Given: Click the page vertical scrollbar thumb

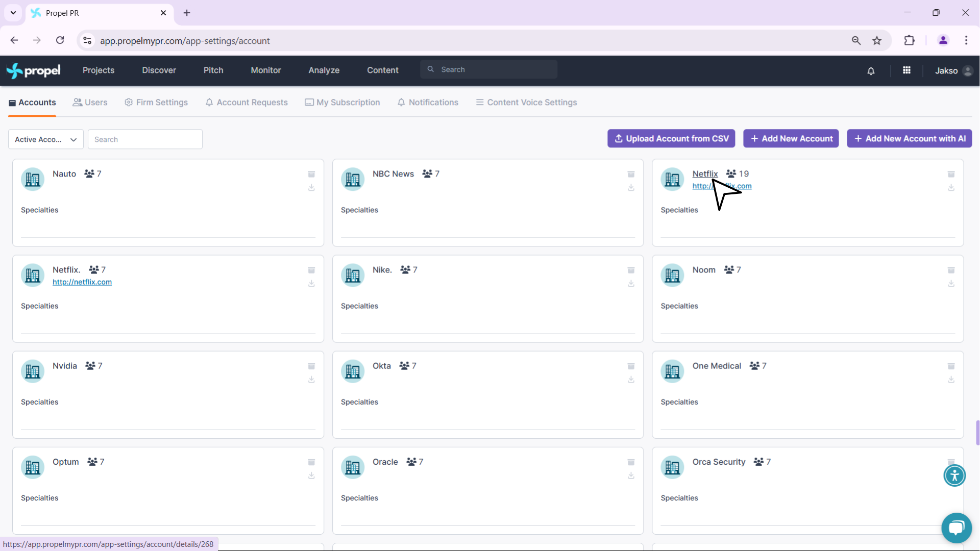Looking at the screenshot, I should (977, 433).
